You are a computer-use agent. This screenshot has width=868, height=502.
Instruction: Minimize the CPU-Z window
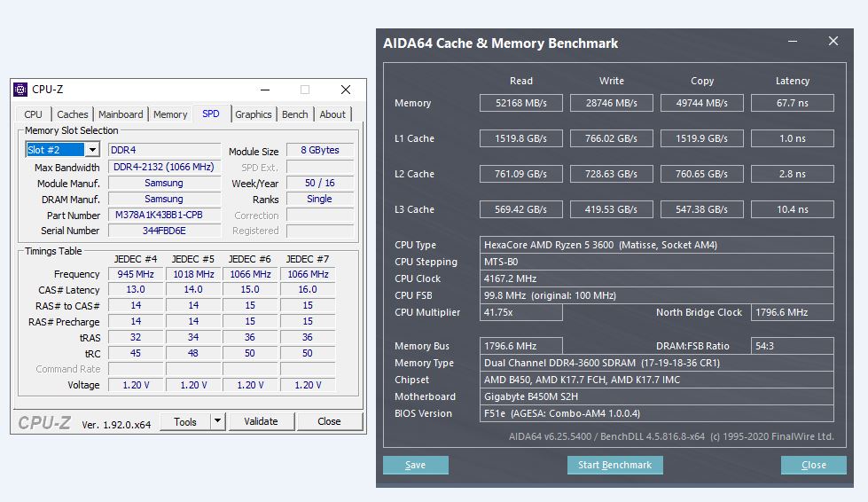pyautogui.click(x=265, y=90)
